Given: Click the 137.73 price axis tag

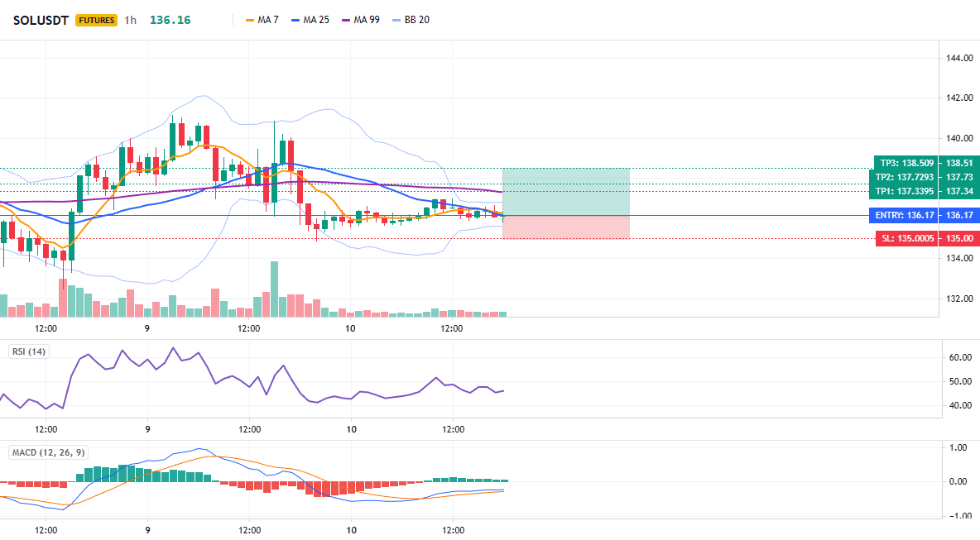Looking at the screenshot, I should pos(959,177).
